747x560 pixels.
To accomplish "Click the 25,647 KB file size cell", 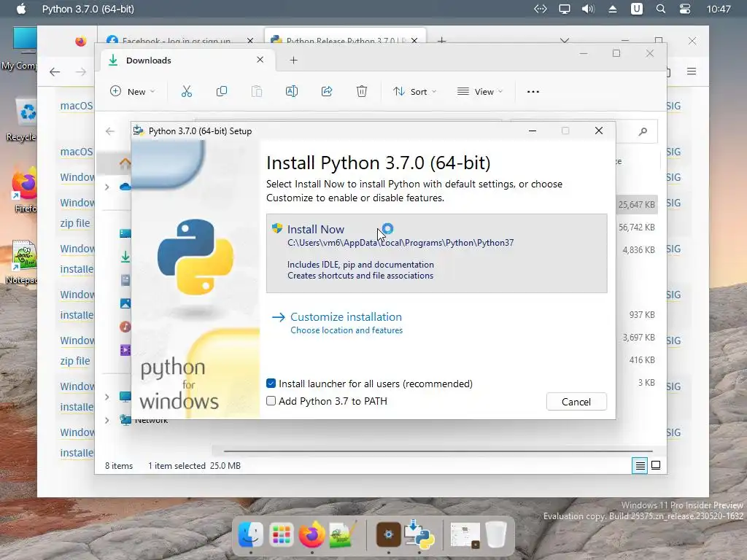I will coord(636,205).
